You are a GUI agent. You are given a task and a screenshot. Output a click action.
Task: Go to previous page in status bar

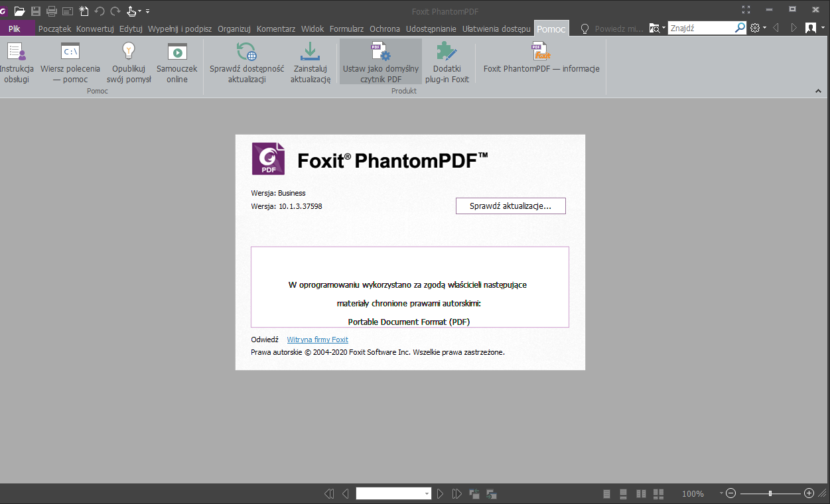(x=346, y=493)
